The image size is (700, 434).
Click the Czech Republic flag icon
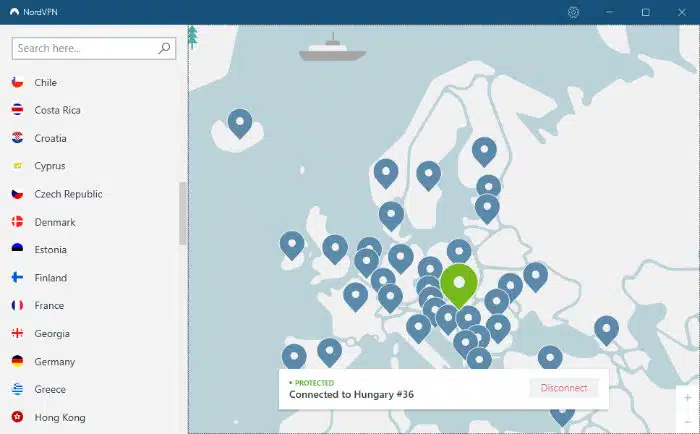(17, 194)
